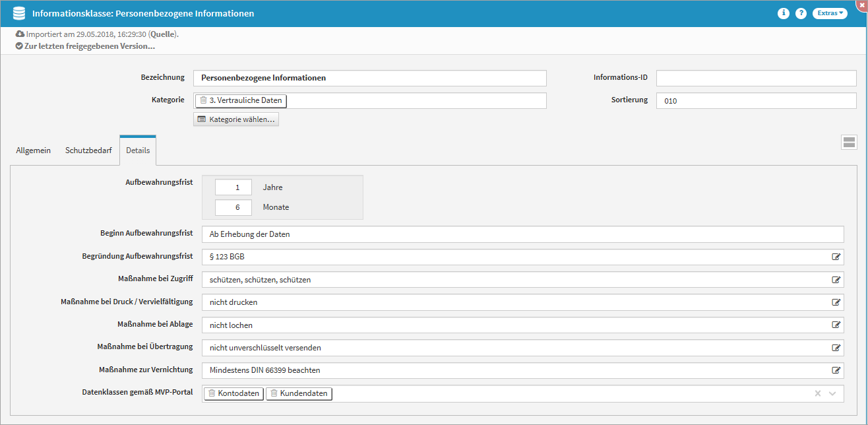Open editor for Maßnahme bei Ablage
The width and height of the screenshot is (868, 425).
coord(836,325)
